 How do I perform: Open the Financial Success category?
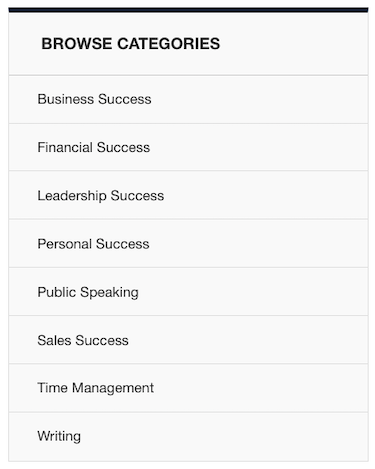coord(94,147)
